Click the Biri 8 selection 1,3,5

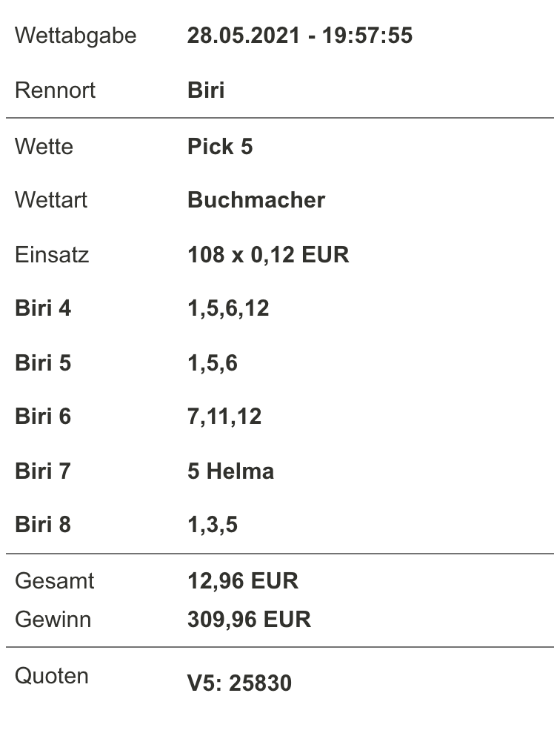213,525
